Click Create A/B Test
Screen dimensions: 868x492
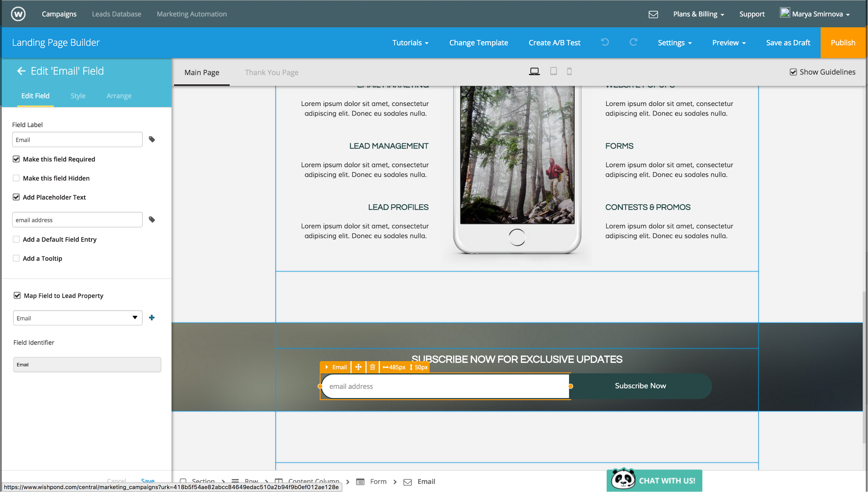pyautogui.click(x=554, y=43)
